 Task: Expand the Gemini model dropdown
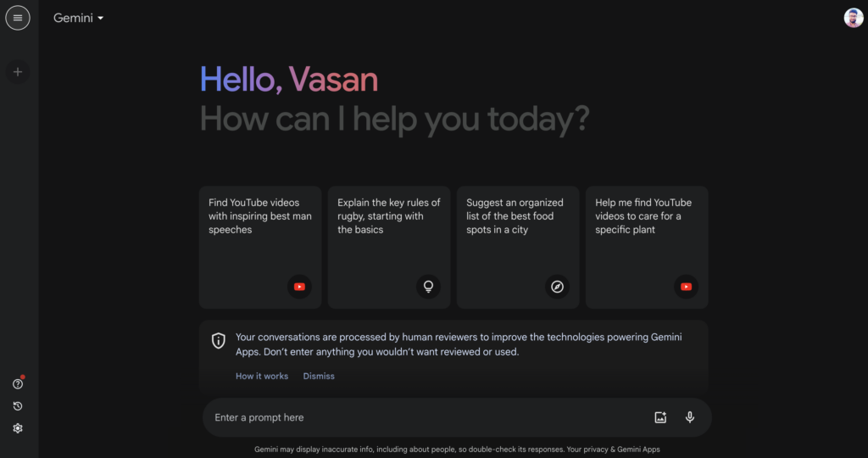[78, 18]
